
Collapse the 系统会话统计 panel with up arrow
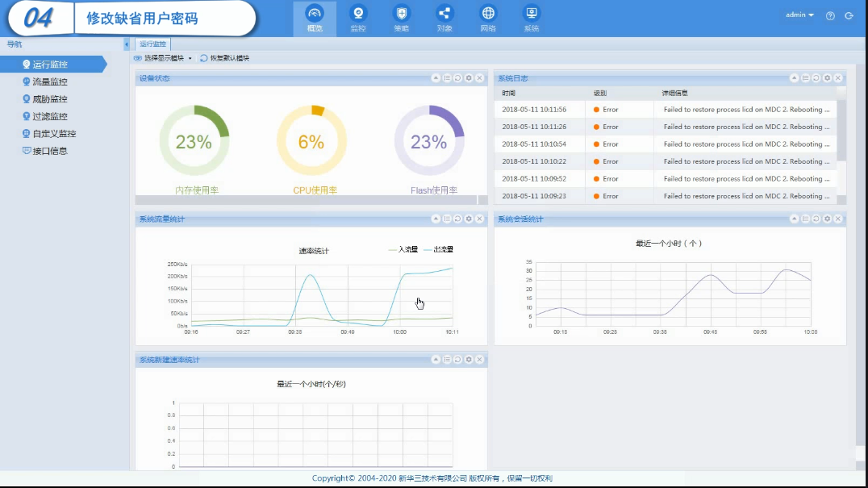pyautogui.click(x=794, y=219)
